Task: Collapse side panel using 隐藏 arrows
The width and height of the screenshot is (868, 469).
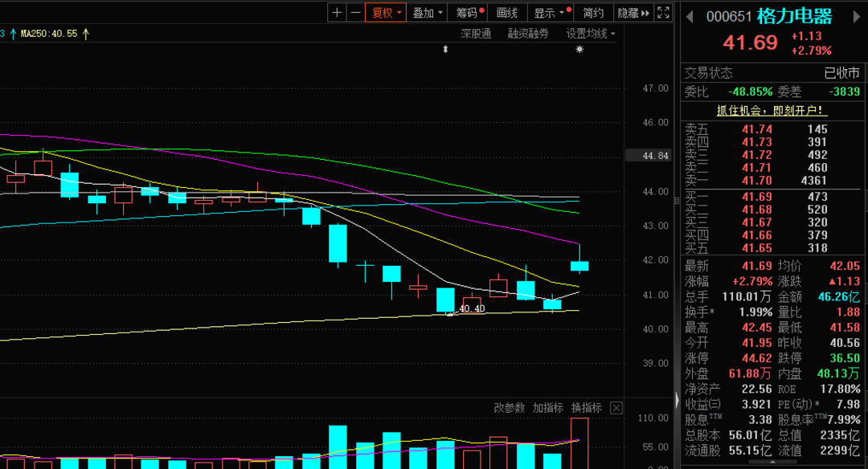Action: point(633,13)
